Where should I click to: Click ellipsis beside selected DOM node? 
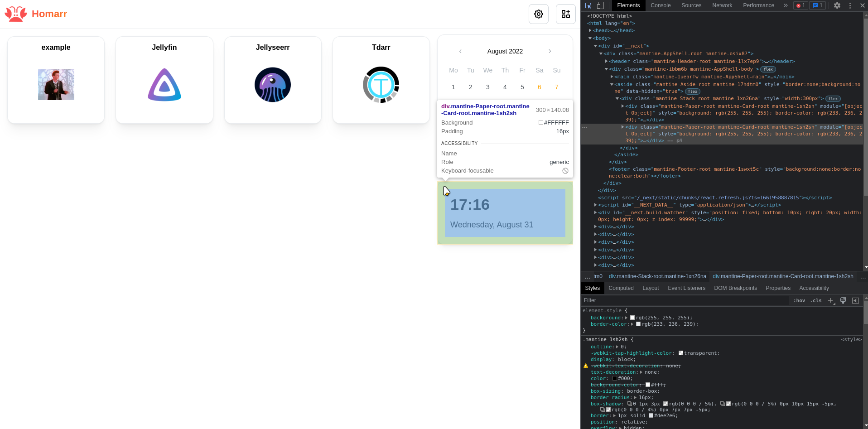click(x=585, y=127)
